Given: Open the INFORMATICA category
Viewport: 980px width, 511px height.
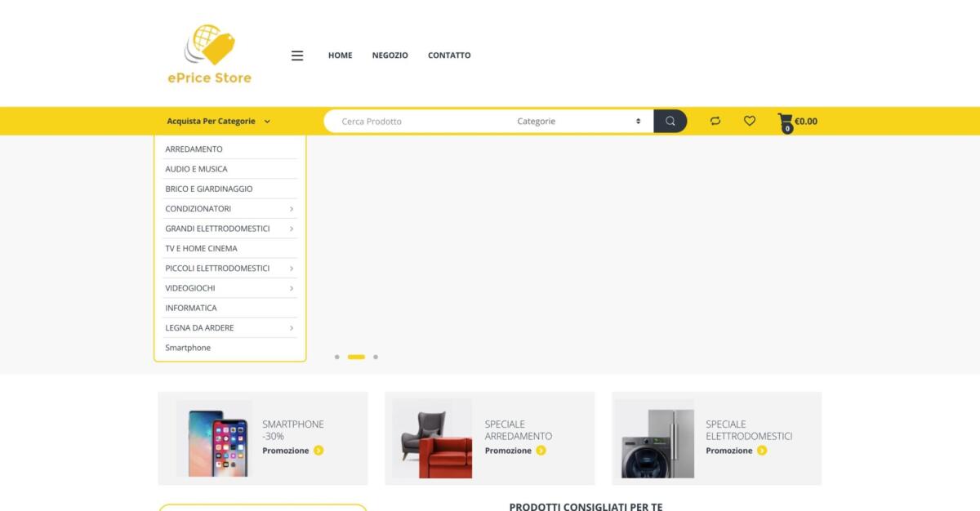Looking at the screenshot, I should [191, 308].
